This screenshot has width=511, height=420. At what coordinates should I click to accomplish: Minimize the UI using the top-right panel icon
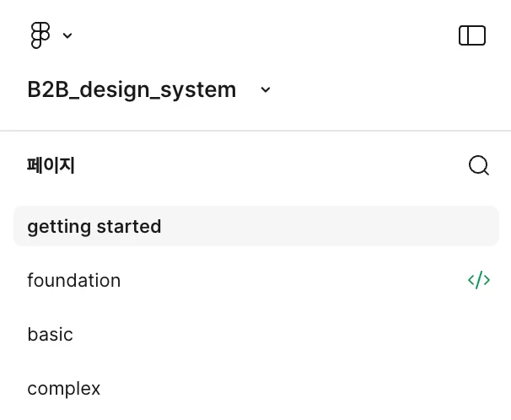click(471, 35)
